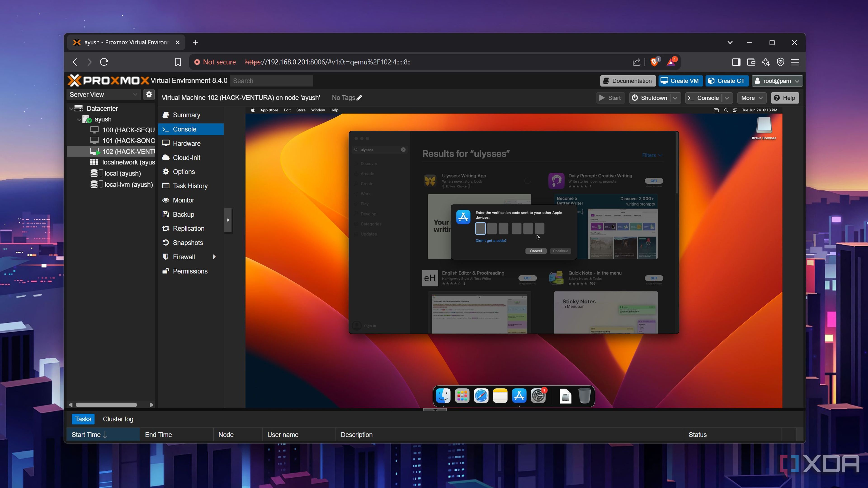This screenshot has height=488, width=868.
Task: Open the Trash in the macOS dock
Action: (x=585, y=396)
